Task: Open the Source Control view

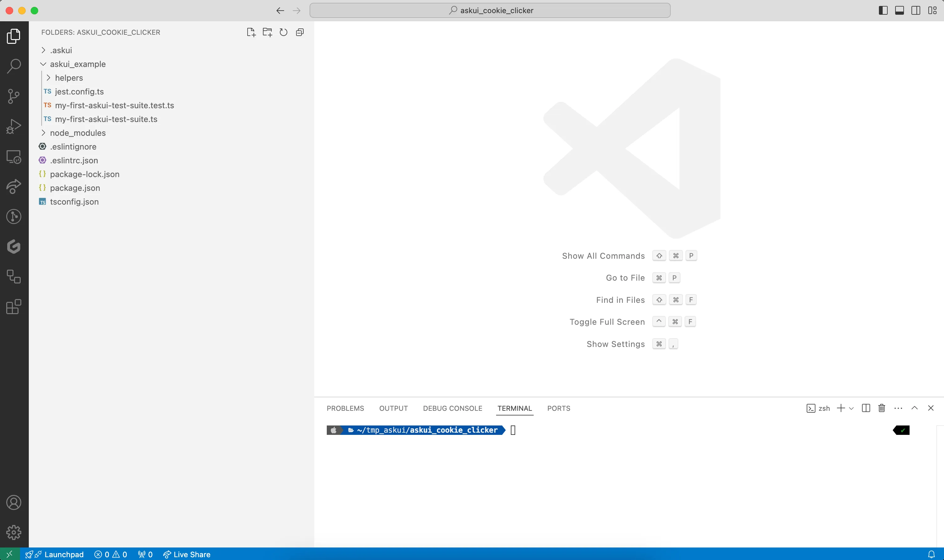Action: click(14, 96)
